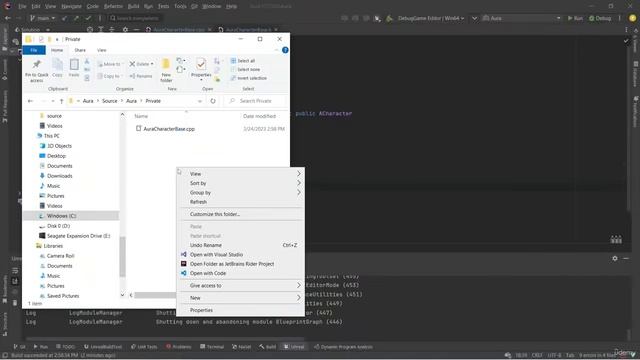Viewport: 640px width, 360px height.
Task: Open Aura run configuration dropdown in Rider
Action: click(x=522, y=18)
